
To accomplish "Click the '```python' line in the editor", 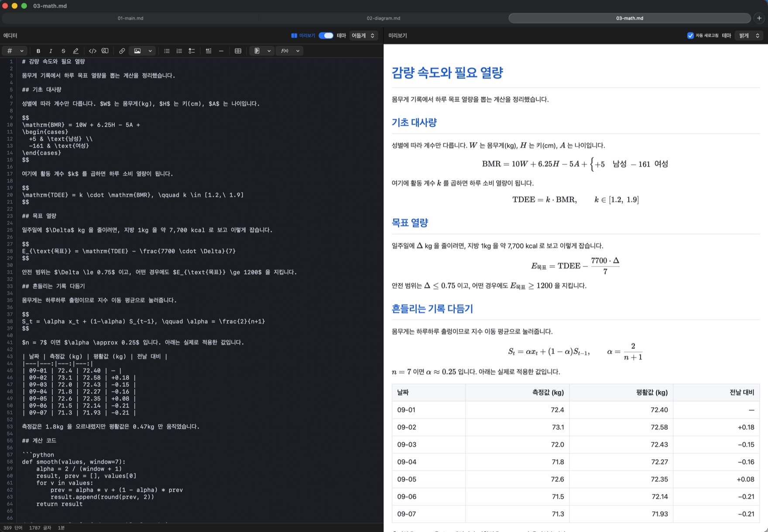I will pyautogui.click(x=38, y=455).
